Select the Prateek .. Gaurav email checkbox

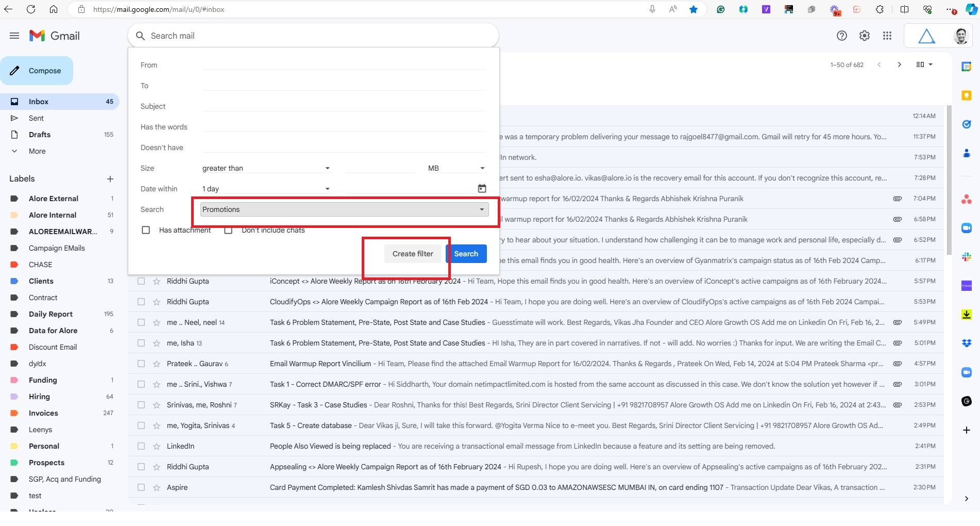pyautogui.click(x=141, y=364)
